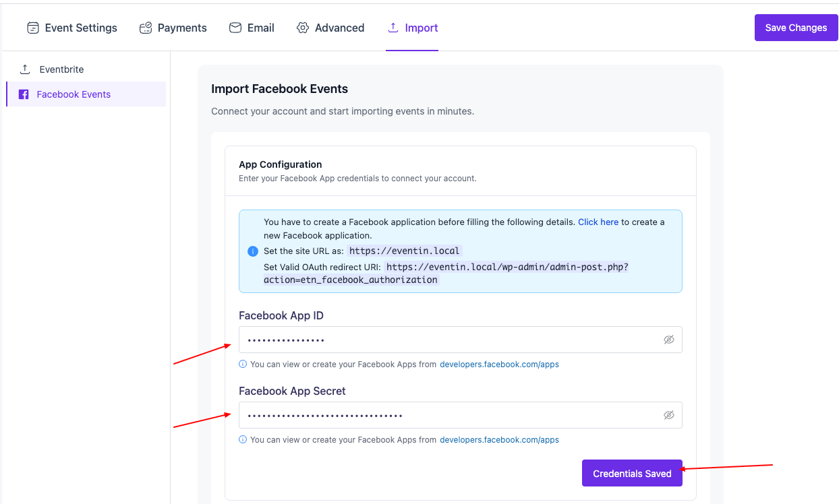Click the Eventbrite upload icon in sidebar
This screenshot has width=839, height=504.
[x=25, y=69]
